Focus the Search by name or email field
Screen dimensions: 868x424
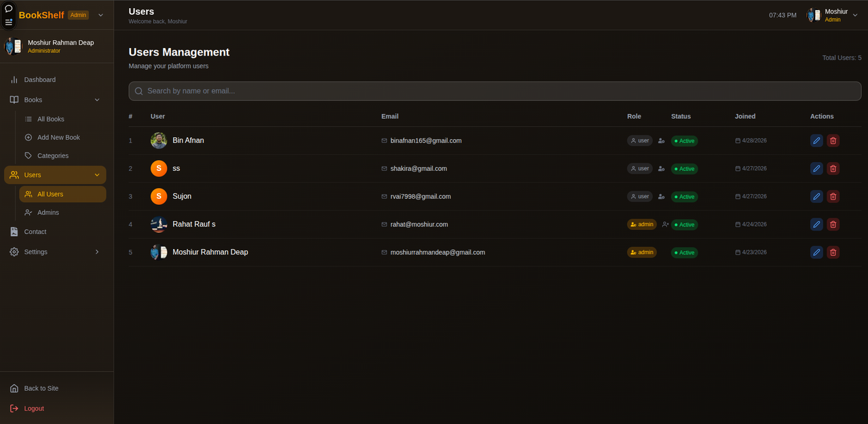click(x=495, y=91)
